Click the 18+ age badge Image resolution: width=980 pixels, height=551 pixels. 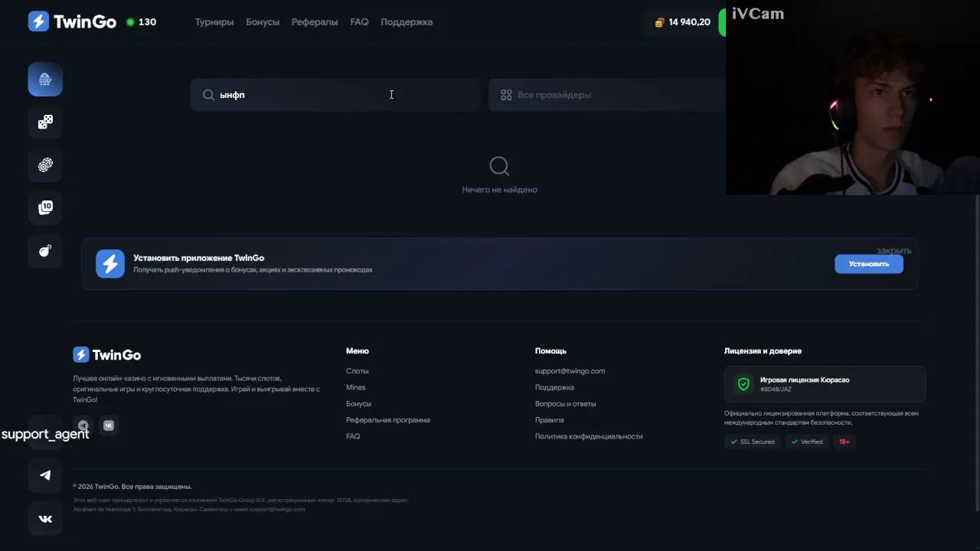coord(844,442)
